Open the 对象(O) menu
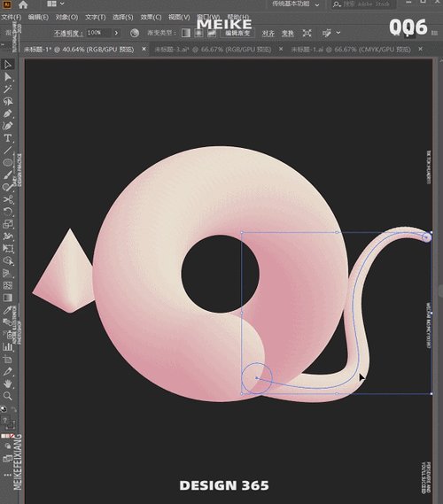The height and width of the screenshot is (504, 443). pos(66,17)
